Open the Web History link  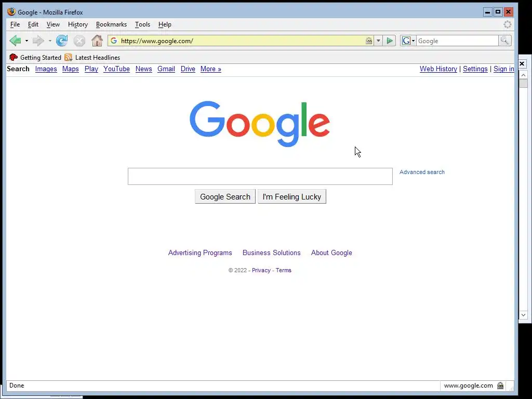coord(438,69)
